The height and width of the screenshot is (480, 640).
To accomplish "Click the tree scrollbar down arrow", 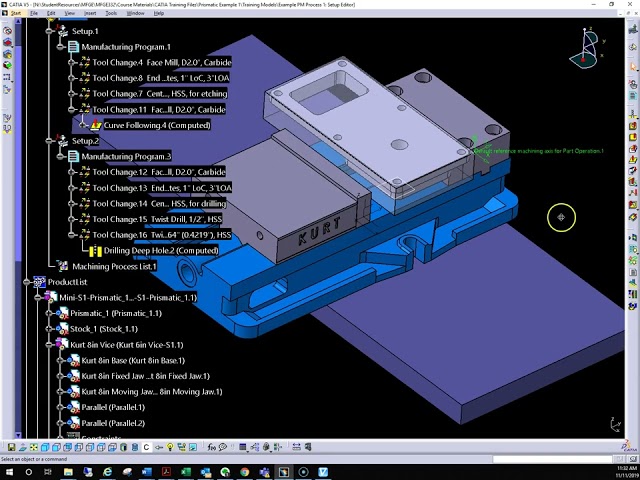I will click(18, 435).
